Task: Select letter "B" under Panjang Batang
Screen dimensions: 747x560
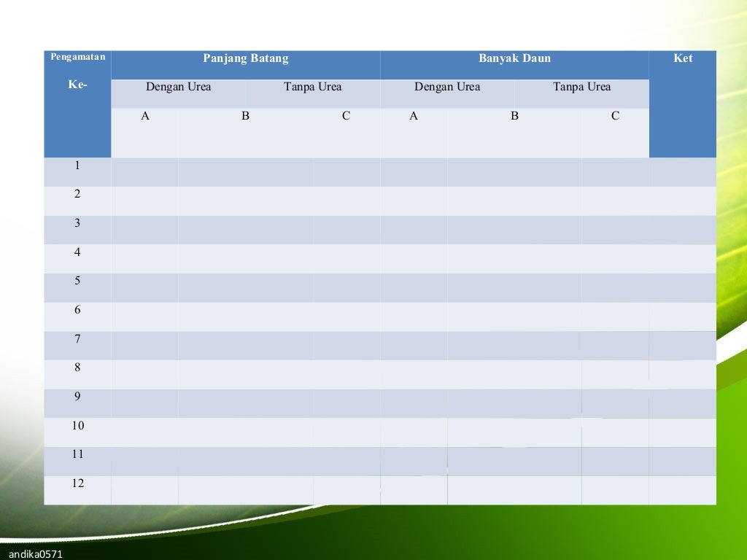Action: [245, 116]
